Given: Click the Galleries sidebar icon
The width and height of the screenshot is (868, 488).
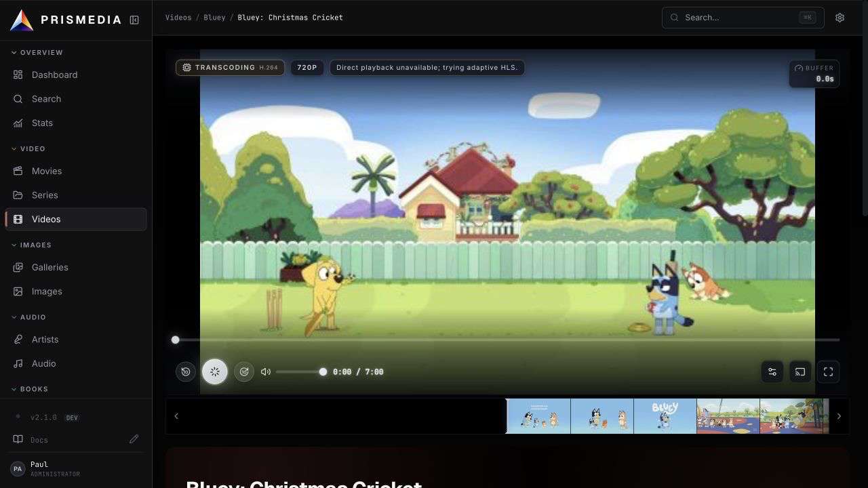Looking at the screenshot, I should [18, 267].
